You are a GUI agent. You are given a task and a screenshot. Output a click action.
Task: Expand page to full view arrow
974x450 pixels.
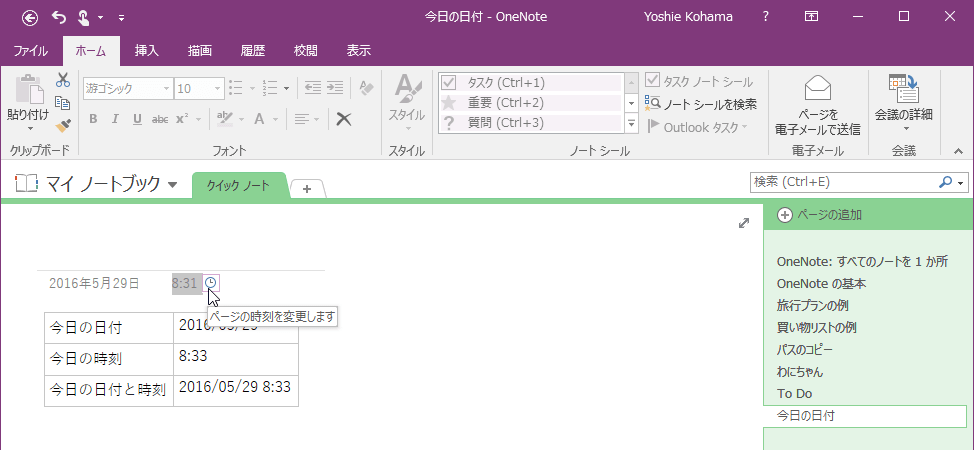click(x=744, y=223)
